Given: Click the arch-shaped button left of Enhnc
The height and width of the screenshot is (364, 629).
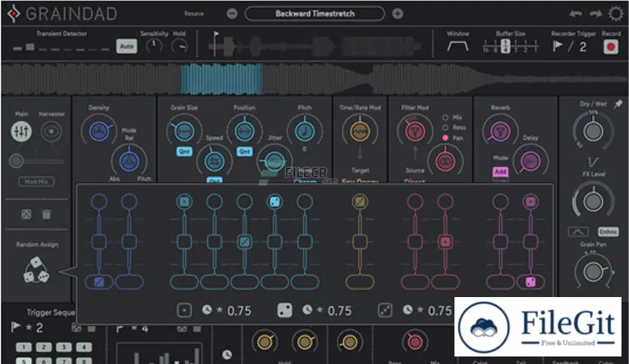Looking at the screenshot, I should 578,232.
